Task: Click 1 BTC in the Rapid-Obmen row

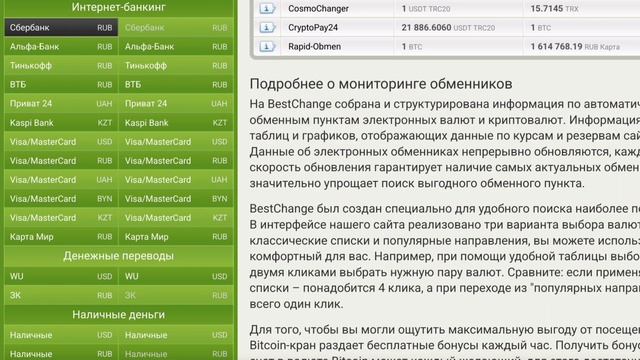Action: (x=412, y=47)
